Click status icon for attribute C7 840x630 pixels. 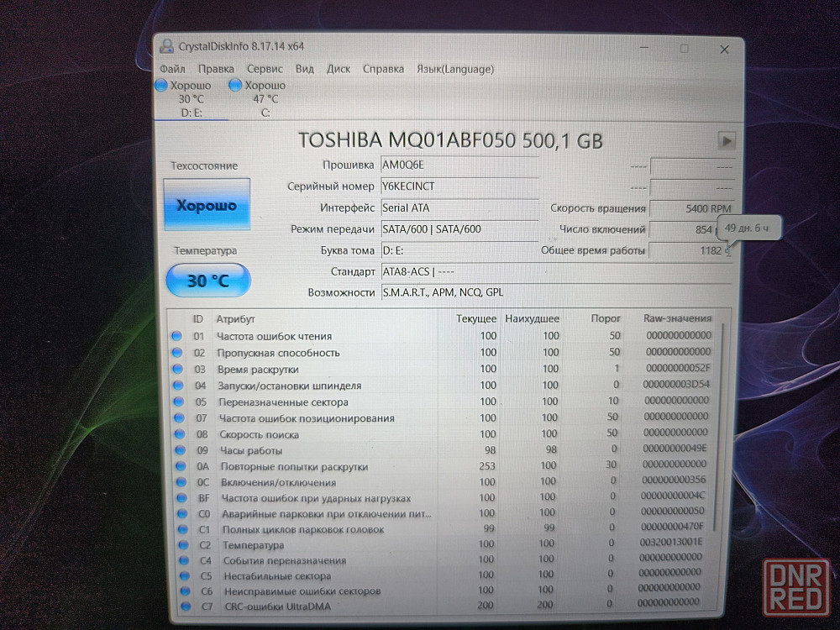tap(186, 606)
